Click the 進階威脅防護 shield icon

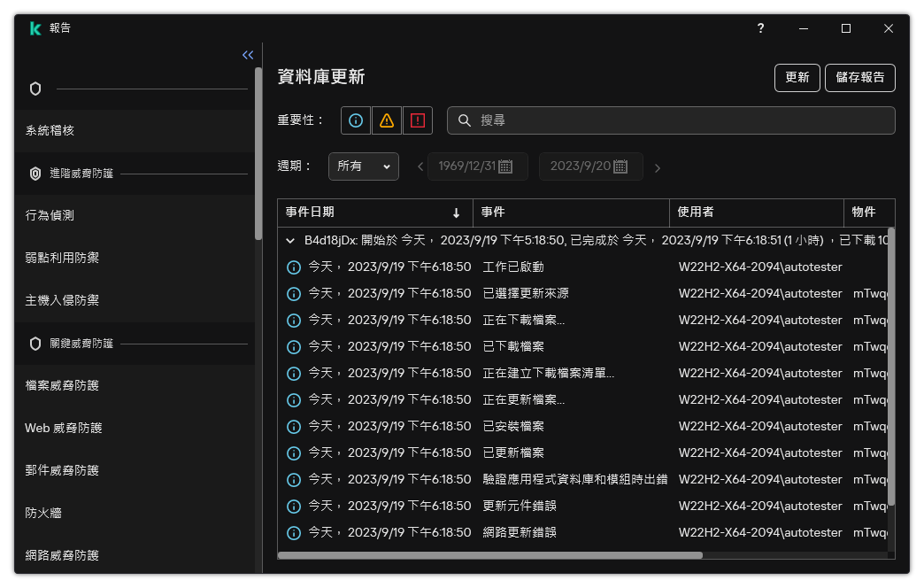click(36, 173)
